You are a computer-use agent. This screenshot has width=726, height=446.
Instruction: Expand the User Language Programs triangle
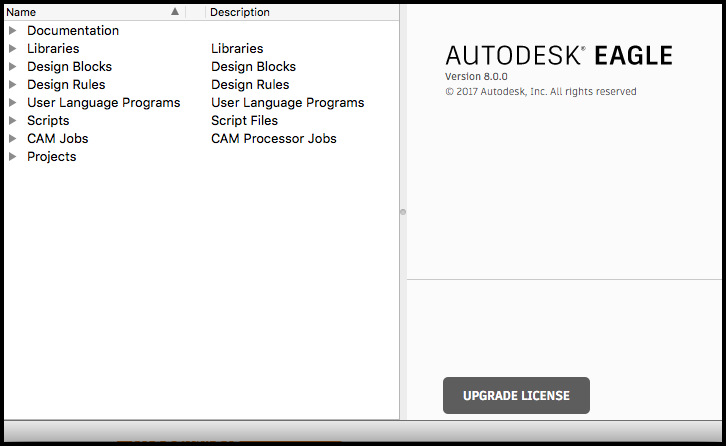pos(13,103)
